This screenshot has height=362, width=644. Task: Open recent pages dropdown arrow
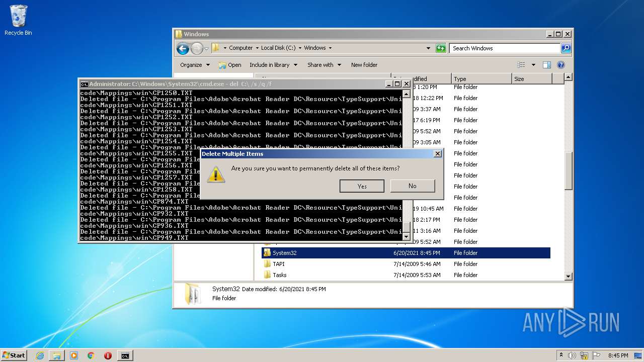(x=206, y=49)
